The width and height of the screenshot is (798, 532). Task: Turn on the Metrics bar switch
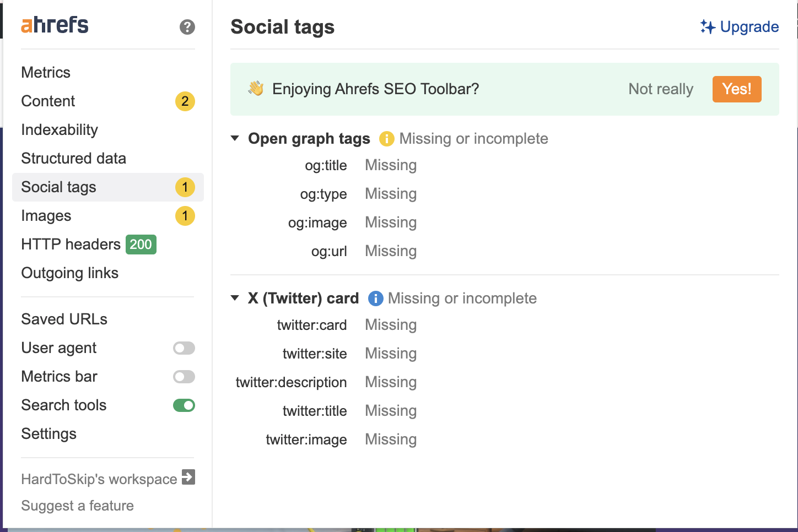click(x=184, y=377)
